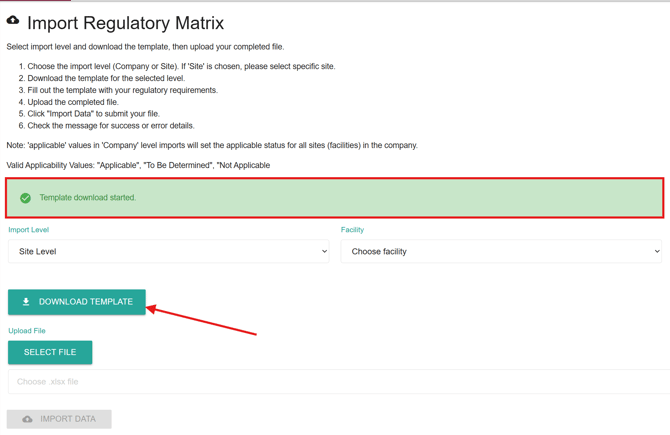
Task: Click the chevron arrow of Facility select
Action: tap(657, 252)
